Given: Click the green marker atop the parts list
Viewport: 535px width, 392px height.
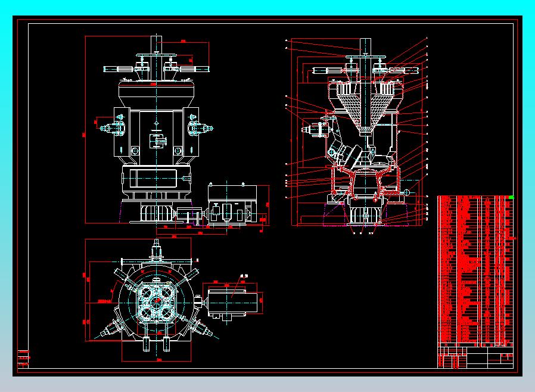Looking at the screenshot, I should coord(511,197).
